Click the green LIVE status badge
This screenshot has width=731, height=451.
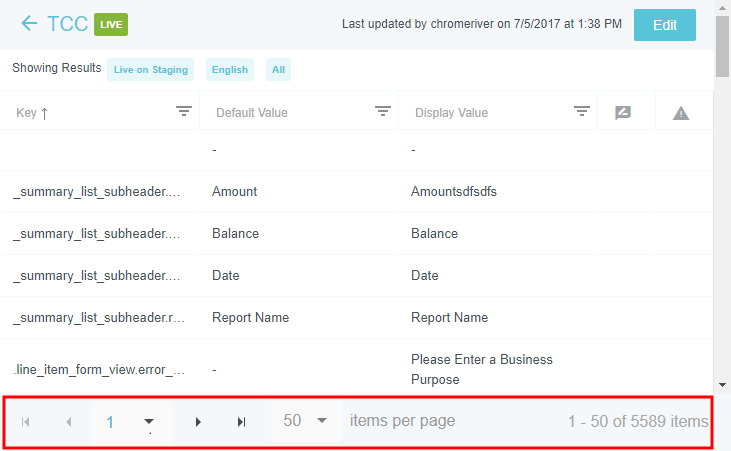tap(111, 24)
